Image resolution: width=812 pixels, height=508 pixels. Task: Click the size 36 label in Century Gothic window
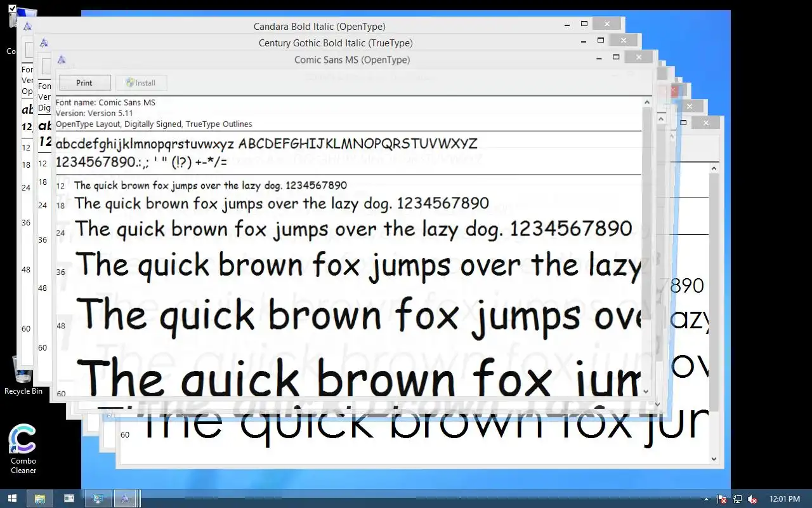coord(43,239)
